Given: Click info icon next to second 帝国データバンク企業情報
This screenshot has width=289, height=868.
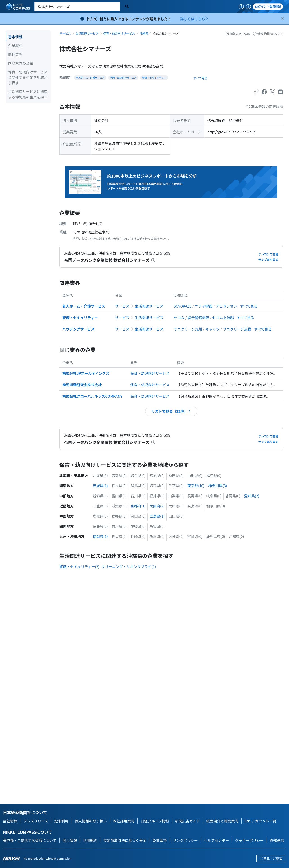Looking at the screenshot, I should click(x=153, y=442).
